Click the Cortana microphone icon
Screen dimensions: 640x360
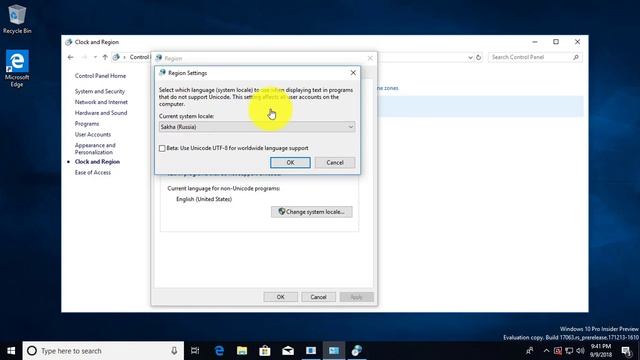[x=174, y=351]
